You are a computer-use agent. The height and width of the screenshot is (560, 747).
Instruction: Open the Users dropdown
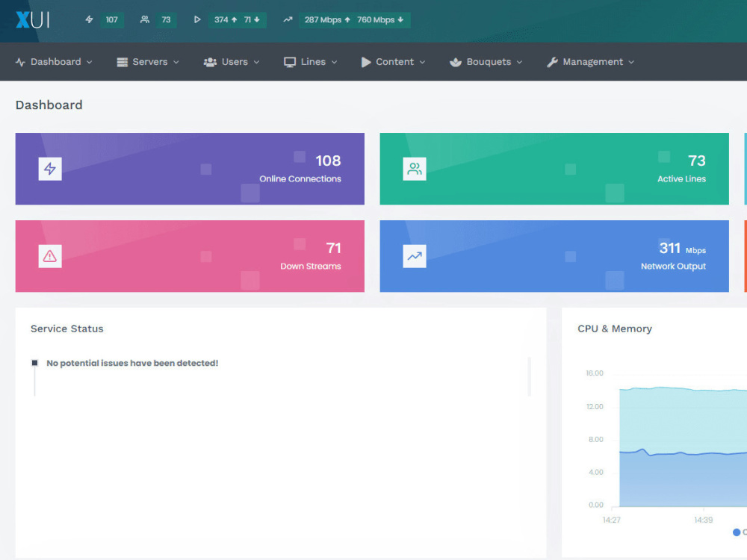pyautogui.click(x=232, y=62)
